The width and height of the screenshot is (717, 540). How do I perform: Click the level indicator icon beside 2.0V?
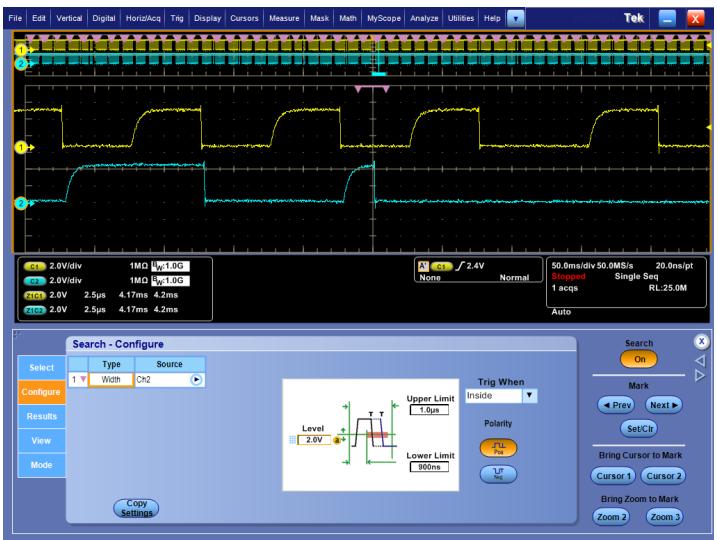(x=337, y=440)
